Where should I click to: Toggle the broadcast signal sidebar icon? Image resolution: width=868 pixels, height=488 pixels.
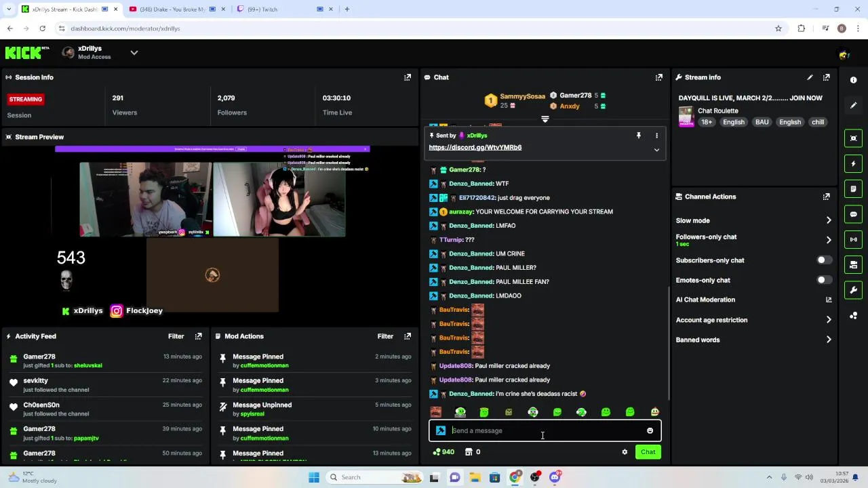(x=854, y=239)
